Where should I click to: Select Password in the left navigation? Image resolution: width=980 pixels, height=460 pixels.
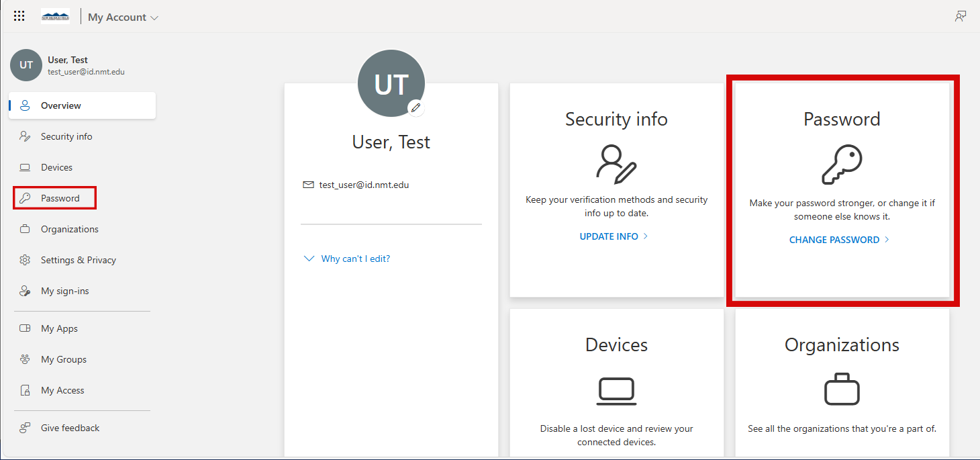(x=60, y=198)
